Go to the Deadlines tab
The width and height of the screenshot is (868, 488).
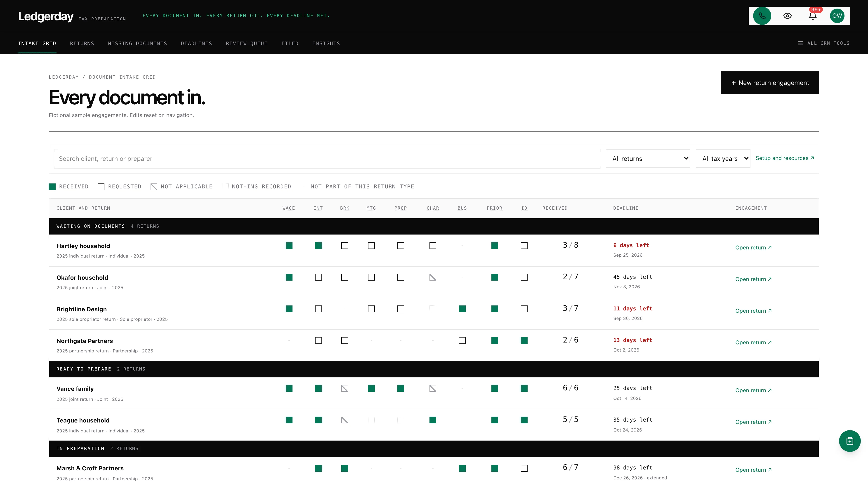coord(196,43)
